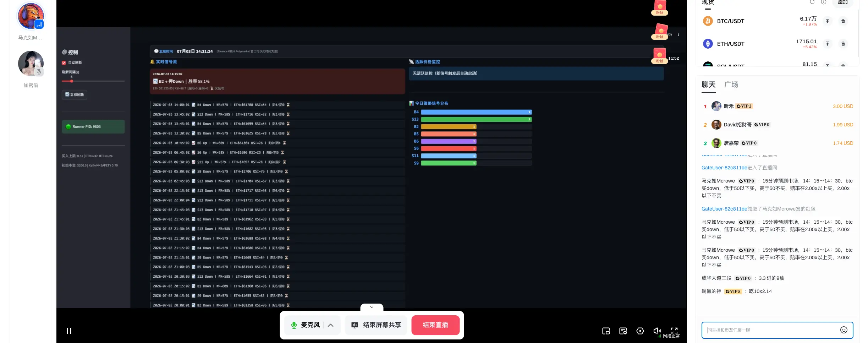
Task: Open the checklist task icon in player bar
Action: tap(623, 331)
